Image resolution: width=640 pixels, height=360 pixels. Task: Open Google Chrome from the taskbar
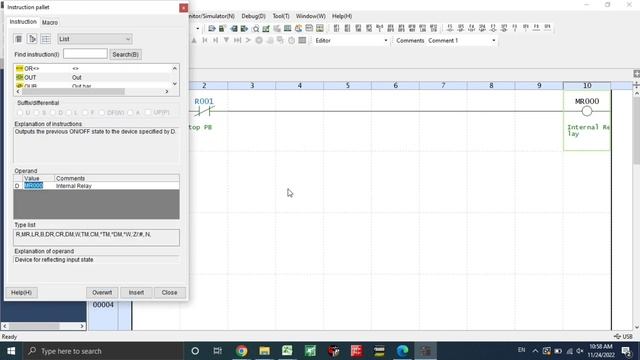(242, 351)
